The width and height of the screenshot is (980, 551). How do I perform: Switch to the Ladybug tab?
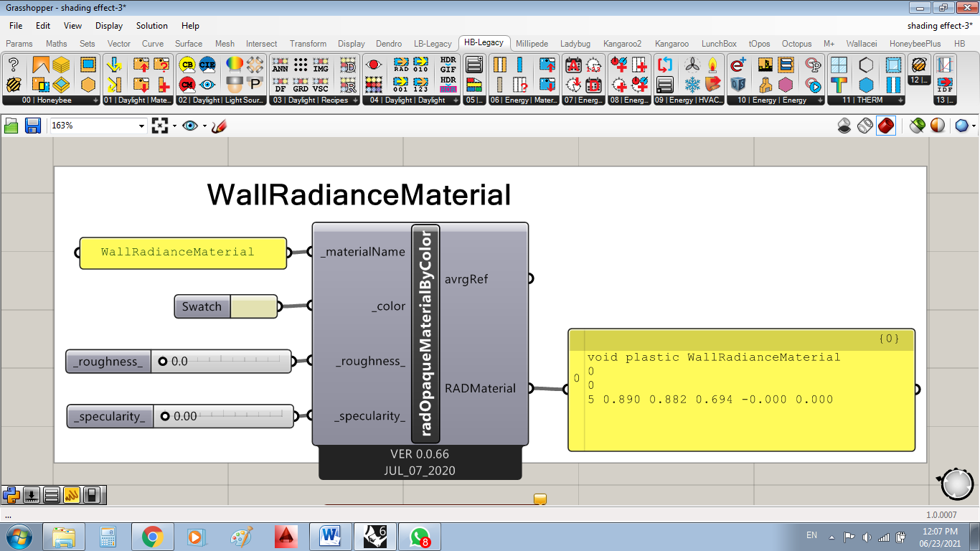pos(577,43)
